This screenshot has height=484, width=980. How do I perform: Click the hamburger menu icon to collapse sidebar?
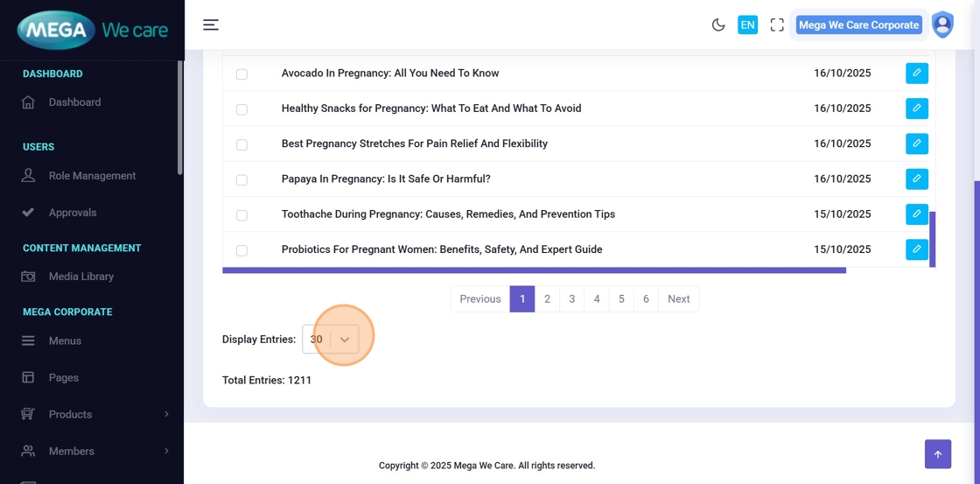coord(211,25)
